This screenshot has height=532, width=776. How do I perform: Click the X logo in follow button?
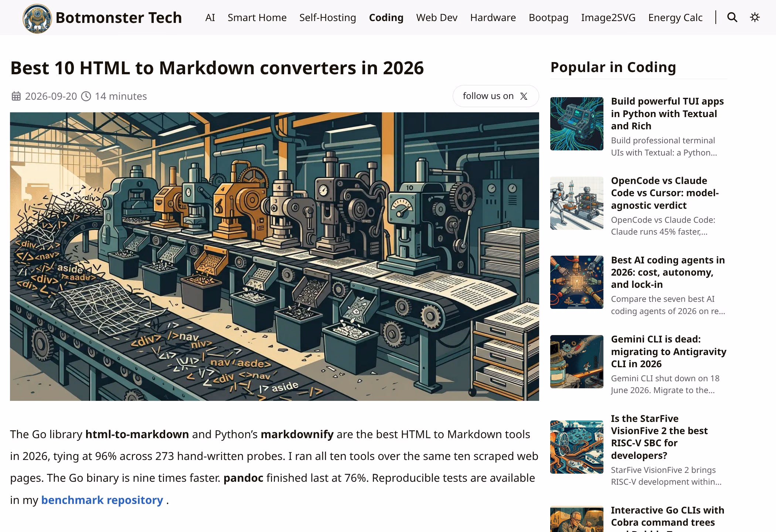[x=524, y=96]
